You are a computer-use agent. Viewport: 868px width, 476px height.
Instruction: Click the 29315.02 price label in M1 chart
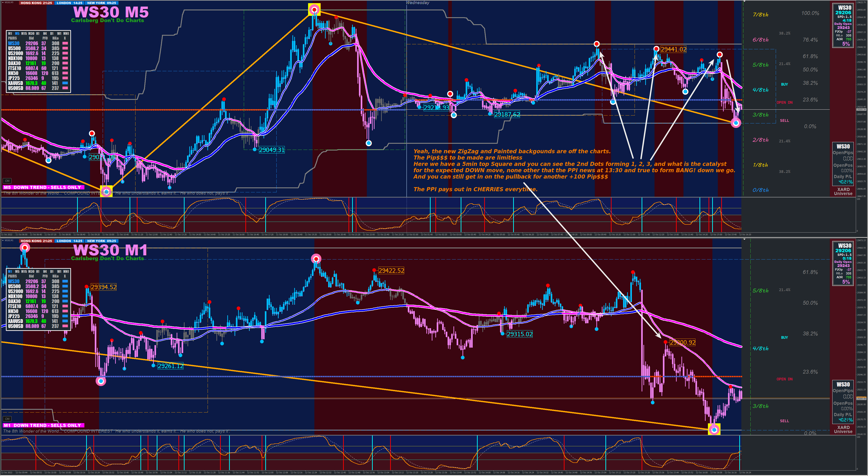click(x=519, y=334)
